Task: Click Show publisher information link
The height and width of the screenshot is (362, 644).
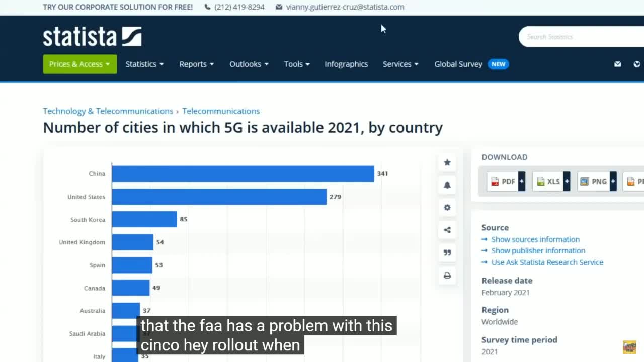Action: point(538,250)
